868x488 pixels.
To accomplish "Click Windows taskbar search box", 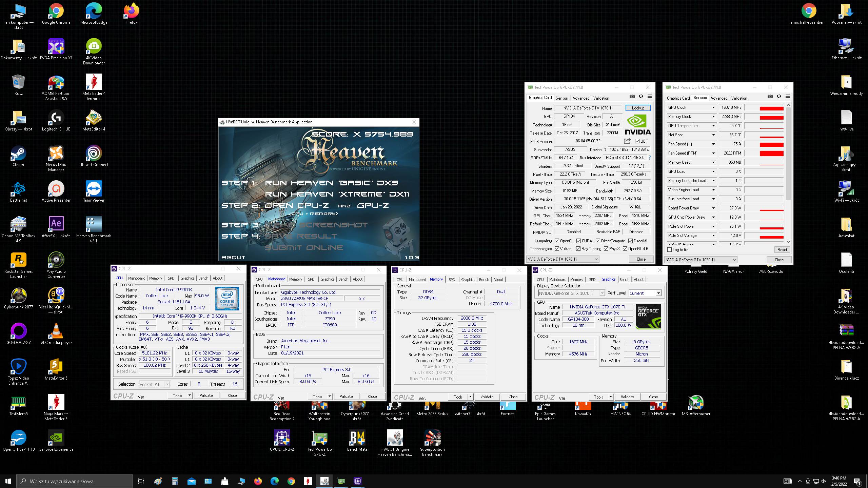I will (x=75, y=481).
